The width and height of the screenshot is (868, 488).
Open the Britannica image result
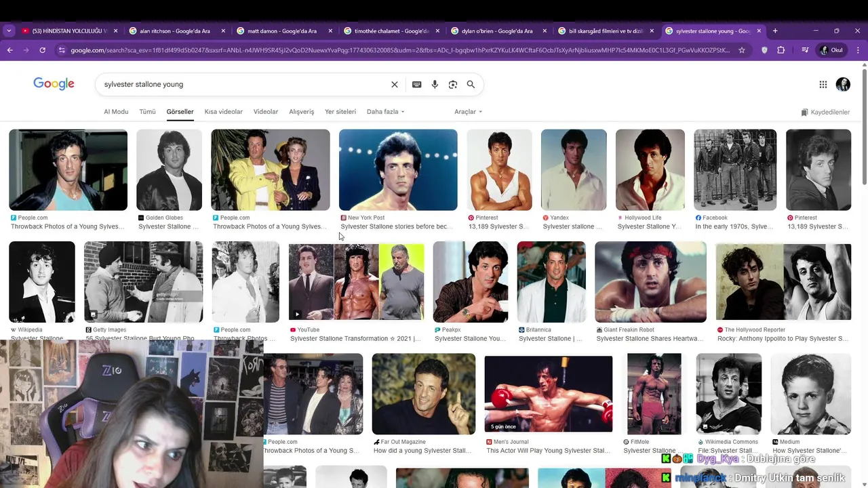[551, 282]
